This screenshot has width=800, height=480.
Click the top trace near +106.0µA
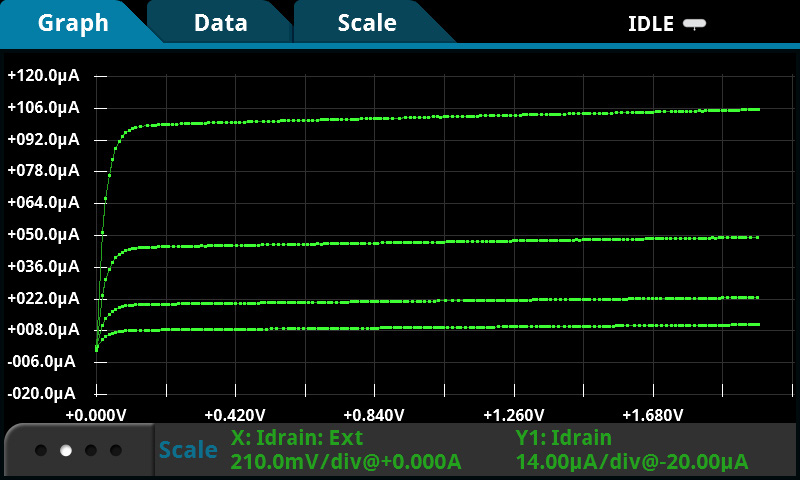pos(450,116)
